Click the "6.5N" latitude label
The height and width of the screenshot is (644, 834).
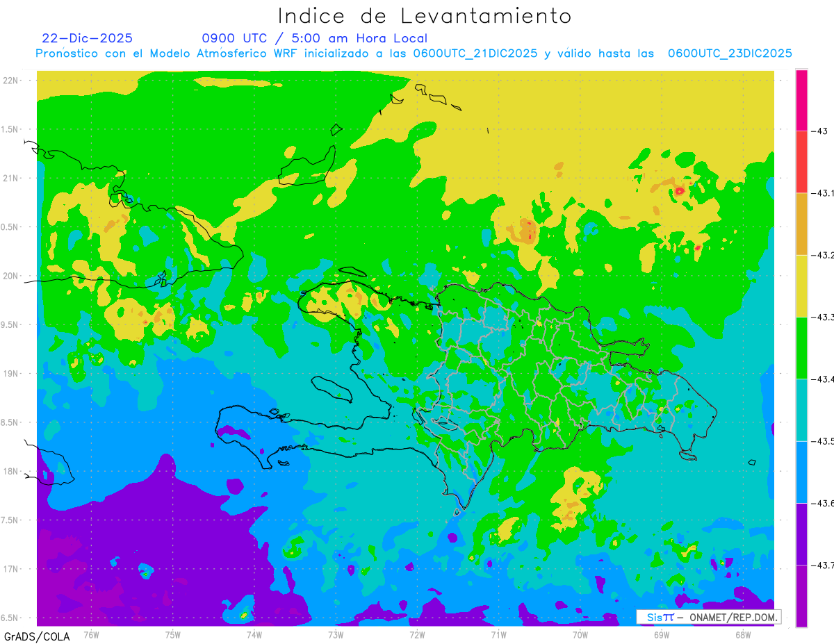coord(10,618)
